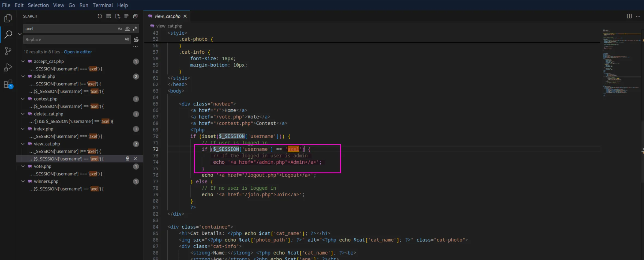Open the vote.php search match
Image resolution: width=644 pixels, height=260 pixels.
66,174
